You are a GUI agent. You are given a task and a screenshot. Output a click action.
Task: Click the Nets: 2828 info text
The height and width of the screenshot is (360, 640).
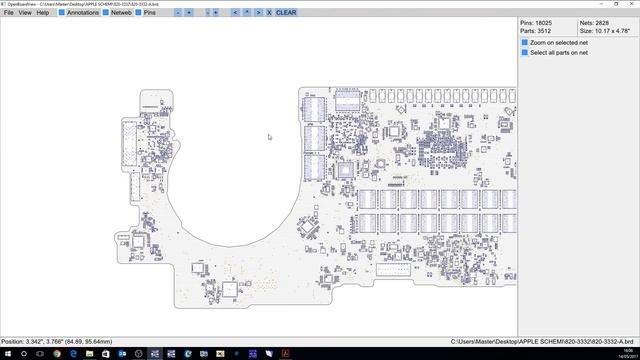point(594,23)
